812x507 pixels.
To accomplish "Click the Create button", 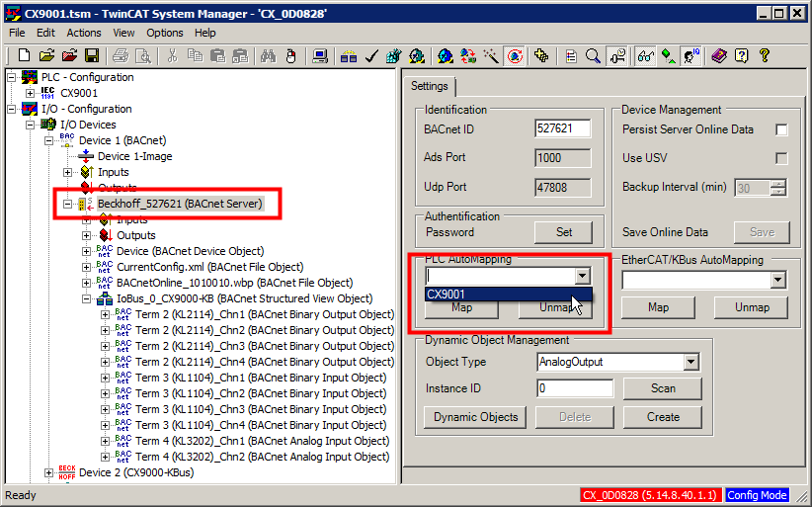I will click(663, 417).
